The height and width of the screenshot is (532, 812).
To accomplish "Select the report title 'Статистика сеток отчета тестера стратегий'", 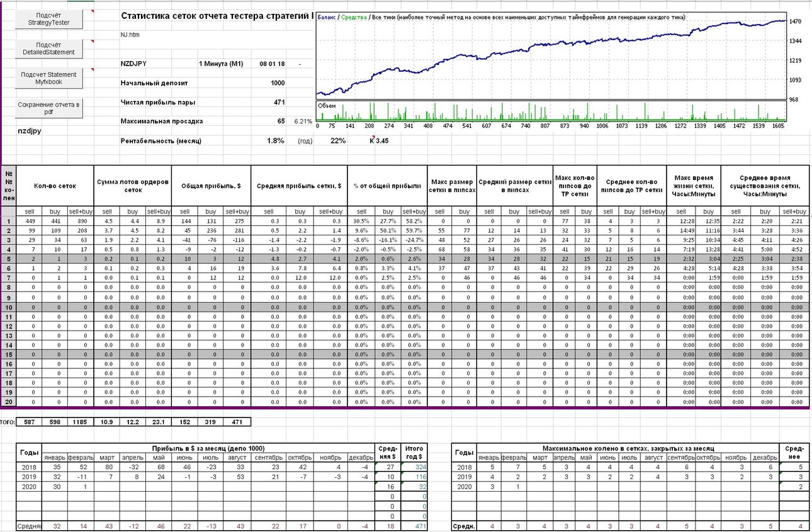I will (x=216, y=16).
